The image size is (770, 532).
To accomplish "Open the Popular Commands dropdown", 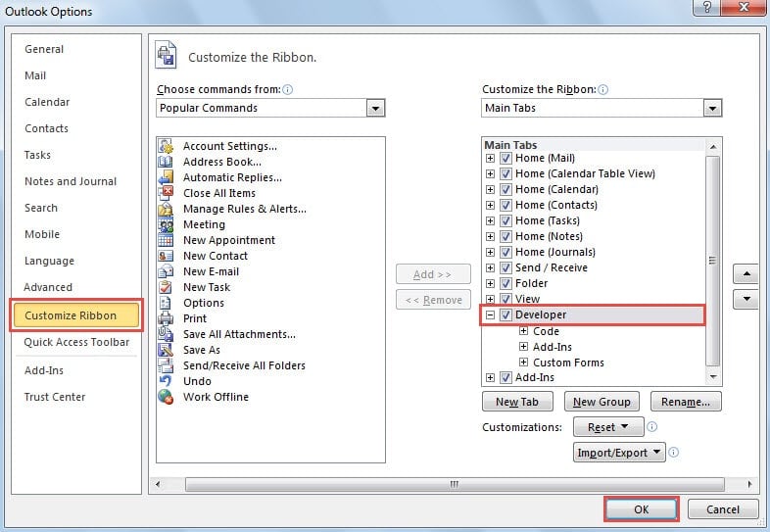I will 375,108.
